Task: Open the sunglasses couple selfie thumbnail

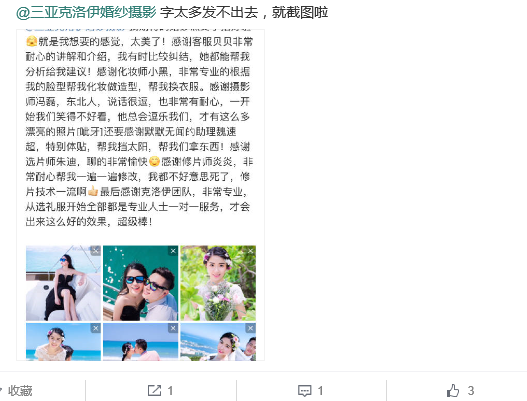Action: coord(140,283)
